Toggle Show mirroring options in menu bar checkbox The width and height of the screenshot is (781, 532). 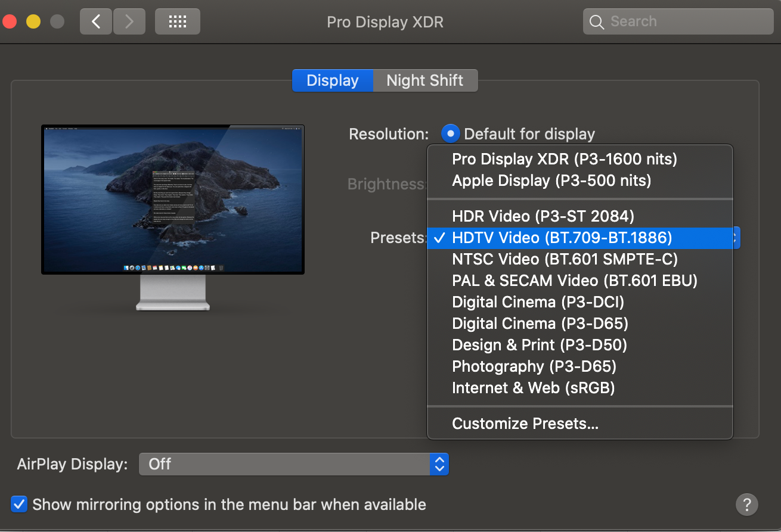coord(20,504)
